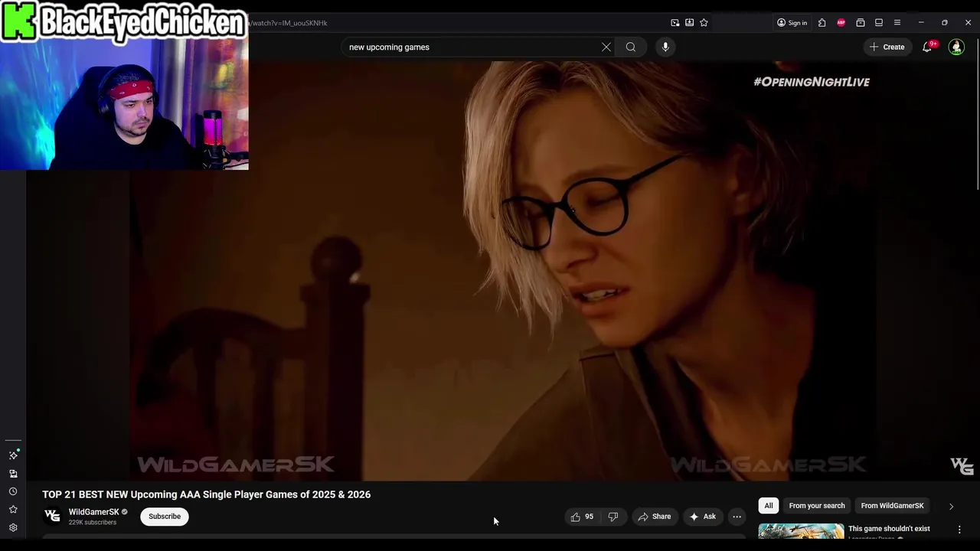Click video pop-out icon in address bar
This screenshot has height=551, width=980.
[675, 23]
